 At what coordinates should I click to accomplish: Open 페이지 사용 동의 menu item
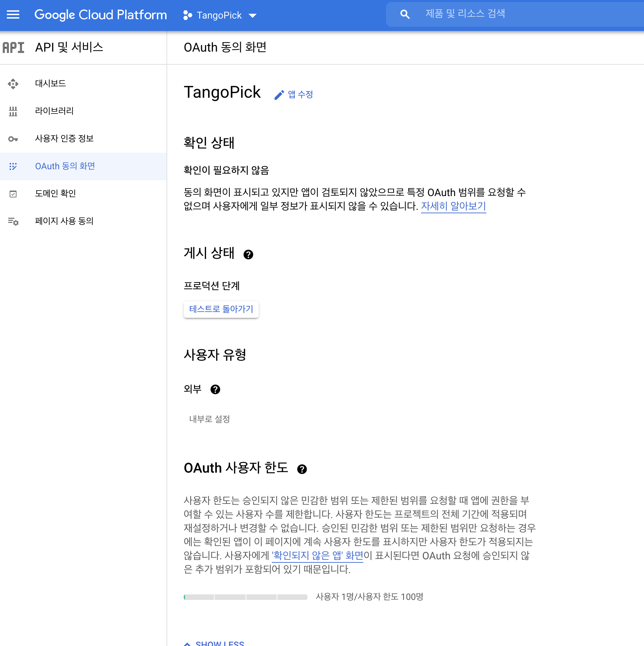pos(83,221)
